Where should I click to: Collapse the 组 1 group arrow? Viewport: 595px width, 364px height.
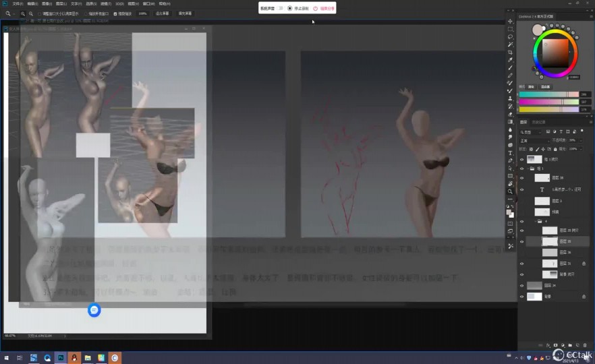tap(528, 169)
